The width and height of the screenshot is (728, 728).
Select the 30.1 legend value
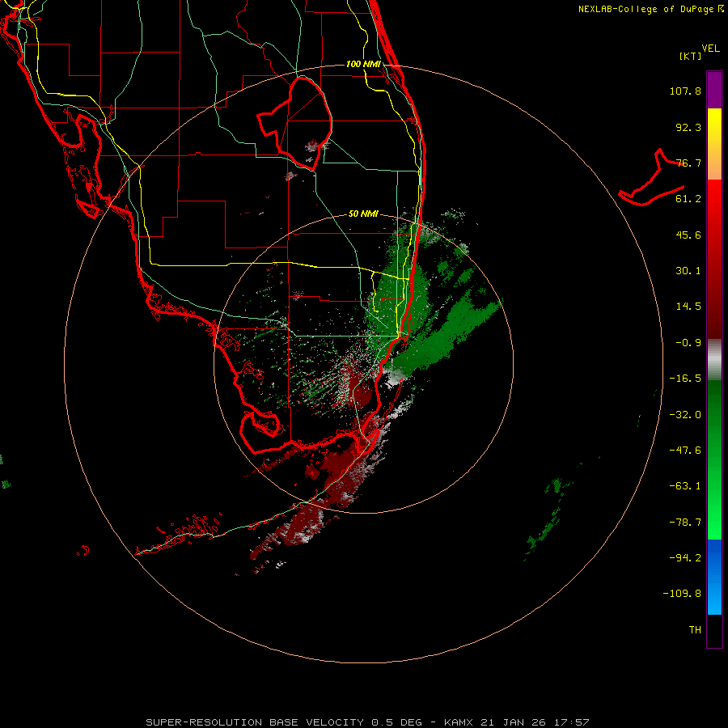point(688,271)
